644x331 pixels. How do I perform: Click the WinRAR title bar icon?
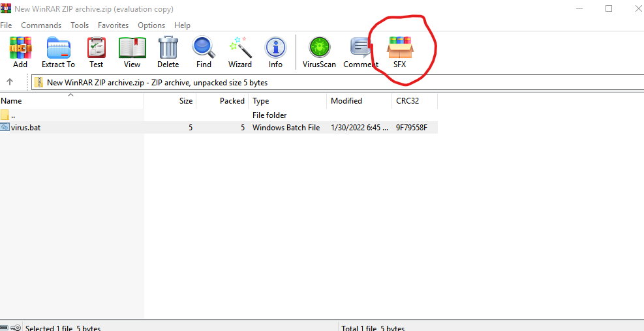(6, 8)
